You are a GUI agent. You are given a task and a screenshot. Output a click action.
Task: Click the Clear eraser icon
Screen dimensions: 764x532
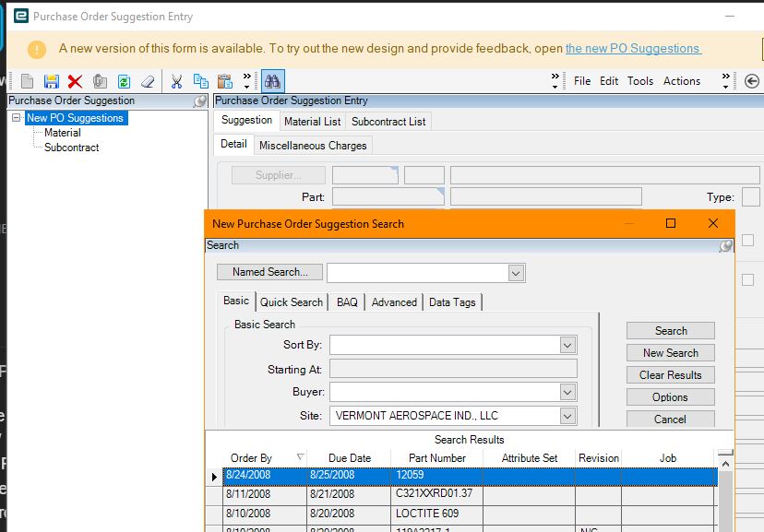pyautogui.click(x=148, y=81)
